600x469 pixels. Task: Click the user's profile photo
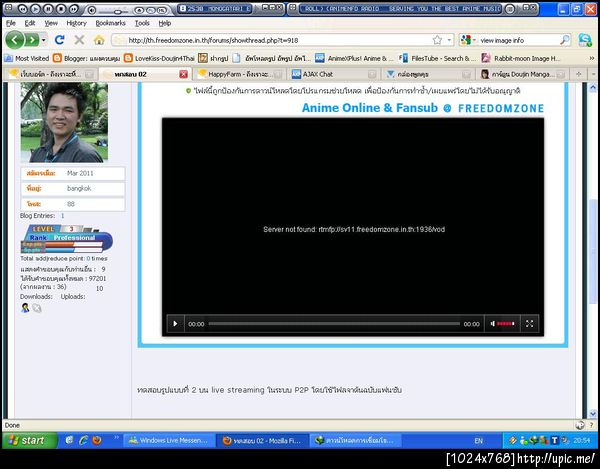pyautogui.click(x=64, y=122)
